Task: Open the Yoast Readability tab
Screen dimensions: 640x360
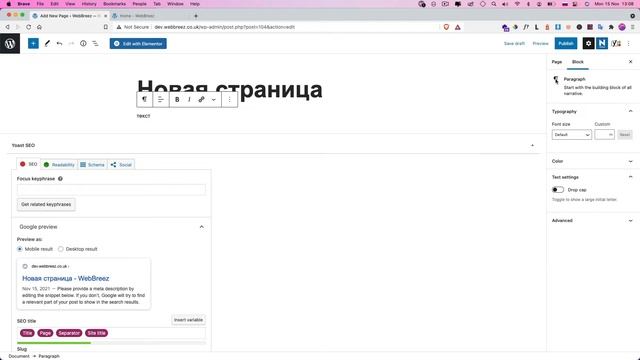Action: pyautogui.click(x=59, y=164)
